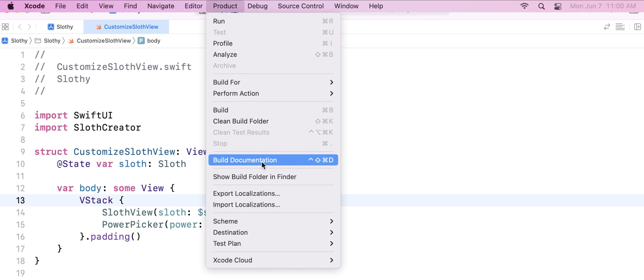The image size is (644, 280).
Task: Expand the Scheme submenu
Action: [225, 221]
